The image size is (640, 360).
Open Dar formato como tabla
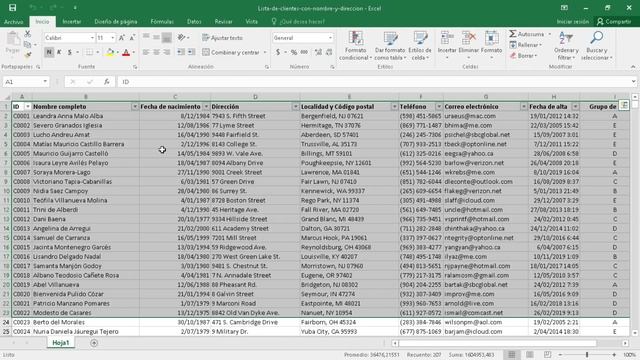click(390, 46)
